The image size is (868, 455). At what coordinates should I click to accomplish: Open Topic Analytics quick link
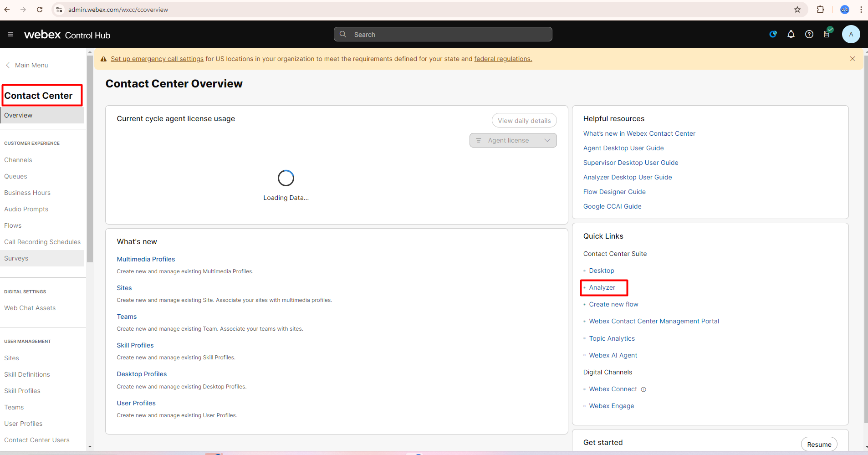point(612,338)
